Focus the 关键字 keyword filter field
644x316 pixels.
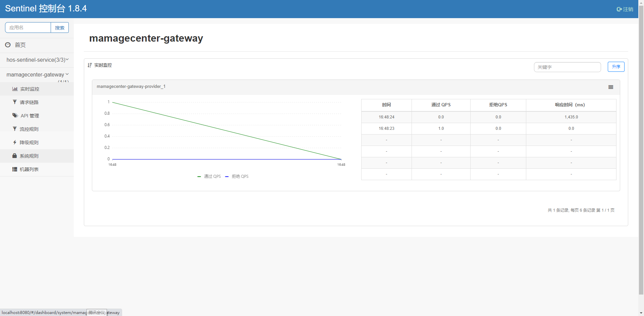click(567, 67)
